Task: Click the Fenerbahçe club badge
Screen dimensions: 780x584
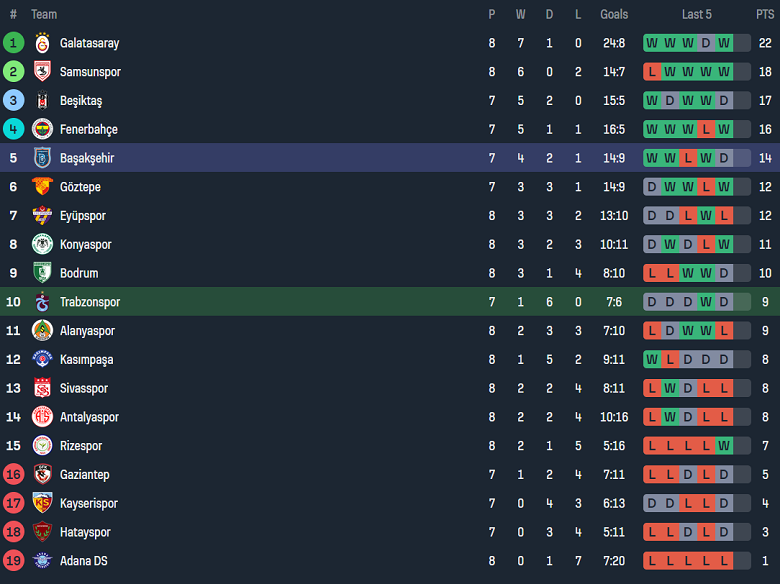Action: click(42, 130)
